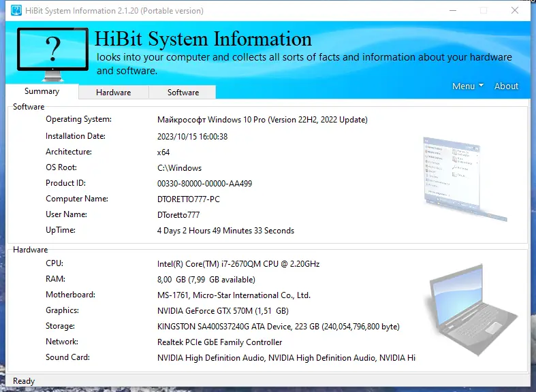The height and width of the screenshot is (392, 536).
Task: Click the UpTime label
Action: tap(61, 230)
